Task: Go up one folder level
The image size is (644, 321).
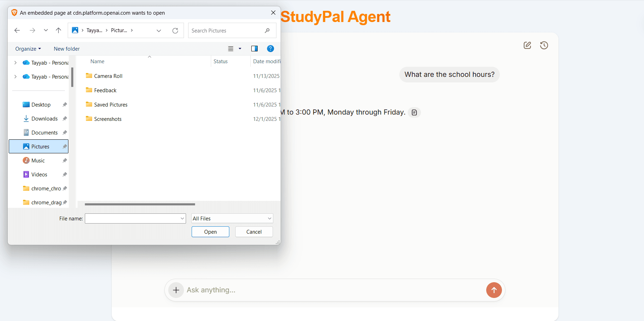Action: click(x=58, y=30)
